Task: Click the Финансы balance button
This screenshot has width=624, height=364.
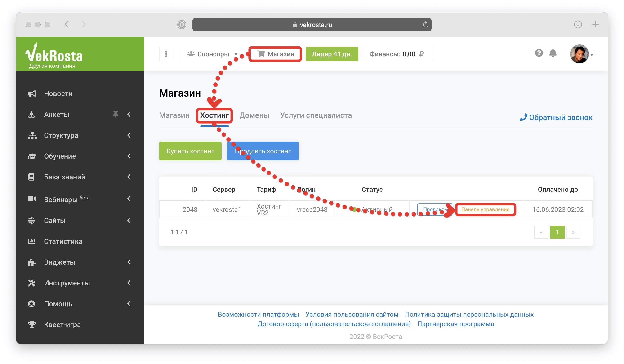Action: pos(398,54)
